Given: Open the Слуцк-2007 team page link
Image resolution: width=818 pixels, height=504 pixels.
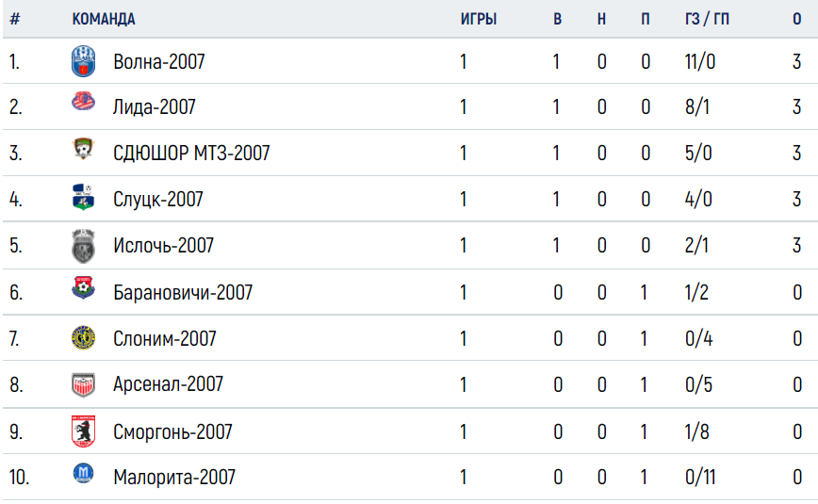Looking at the screenshot, I should click(x=158, y=200).
